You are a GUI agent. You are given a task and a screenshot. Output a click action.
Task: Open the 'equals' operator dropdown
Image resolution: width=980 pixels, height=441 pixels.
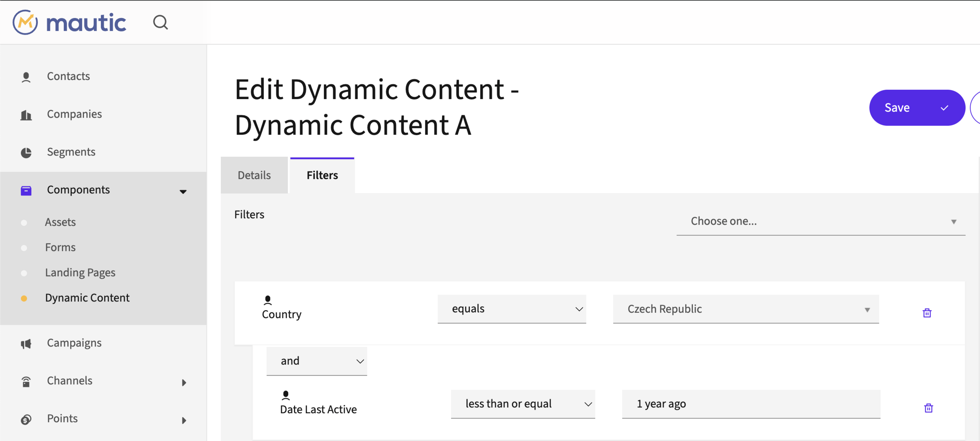tap(511, 309)
